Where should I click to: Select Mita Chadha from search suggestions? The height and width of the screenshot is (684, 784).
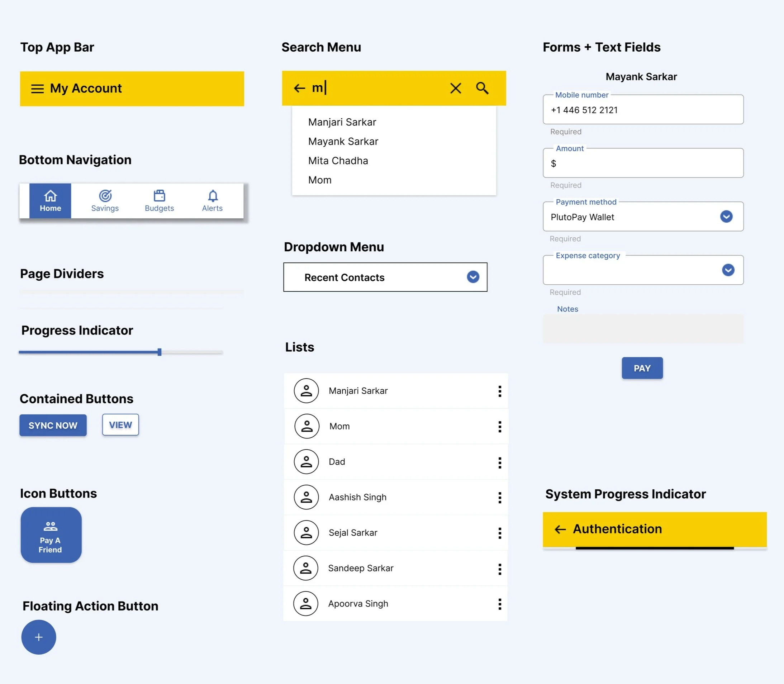tap(338, 161)
